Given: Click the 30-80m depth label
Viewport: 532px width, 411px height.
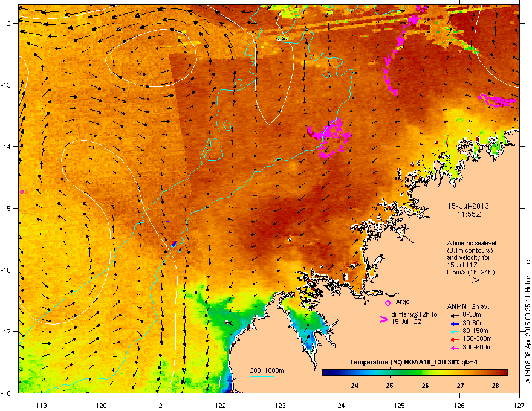Looking at the screenshot, I should coord(473,323).
